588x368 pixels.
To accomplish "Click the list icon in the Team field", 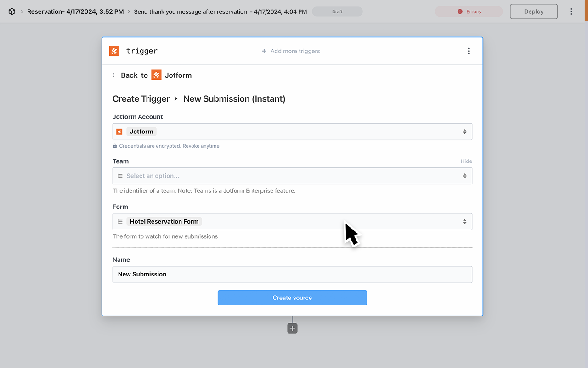I will coord(120,176).
